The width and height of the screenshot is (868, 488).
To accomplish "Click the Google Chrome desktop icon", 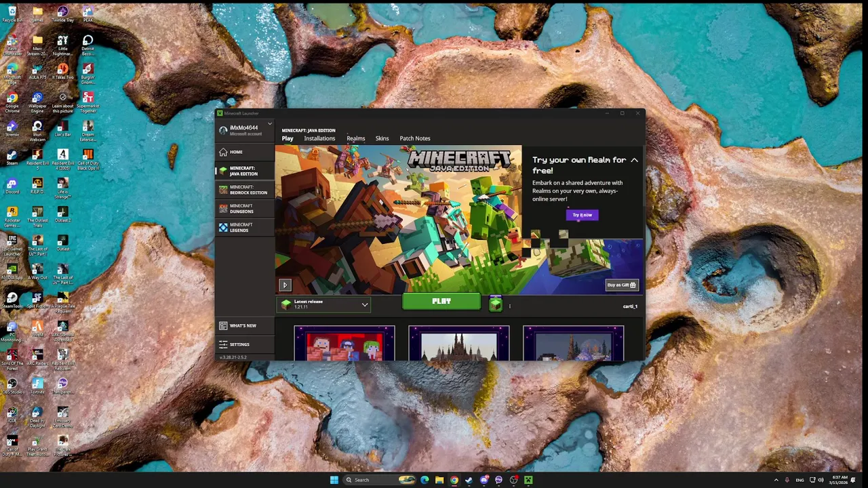I will [12, 102].
